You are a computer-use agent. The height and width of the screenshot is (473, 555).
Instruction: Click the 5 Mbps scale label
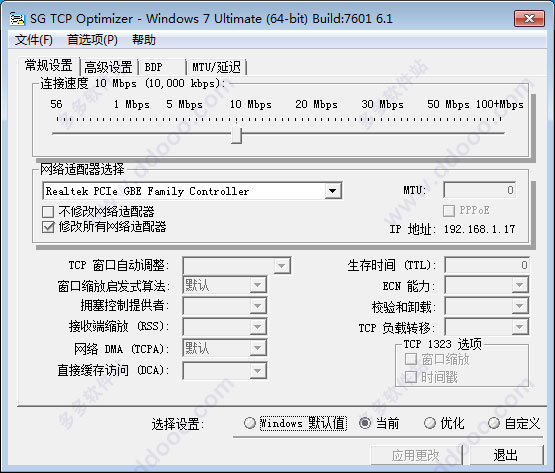(x=184, y=104)
